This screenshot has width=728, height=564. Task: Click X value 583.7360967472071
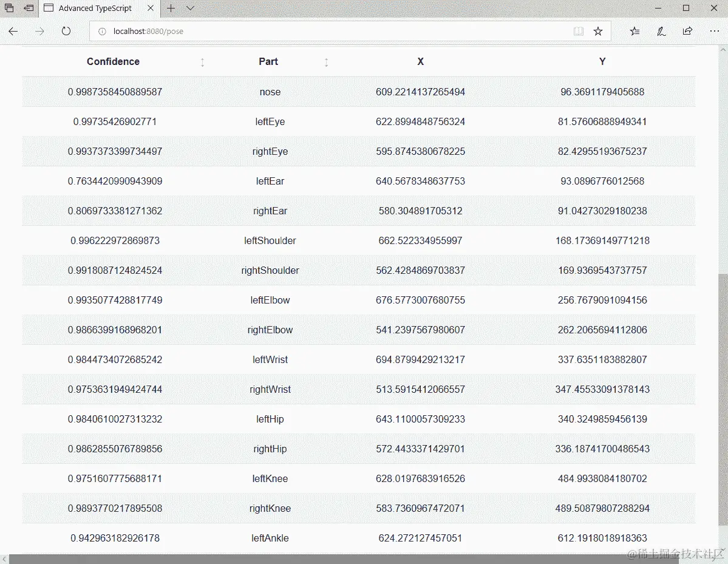[420, 508]
